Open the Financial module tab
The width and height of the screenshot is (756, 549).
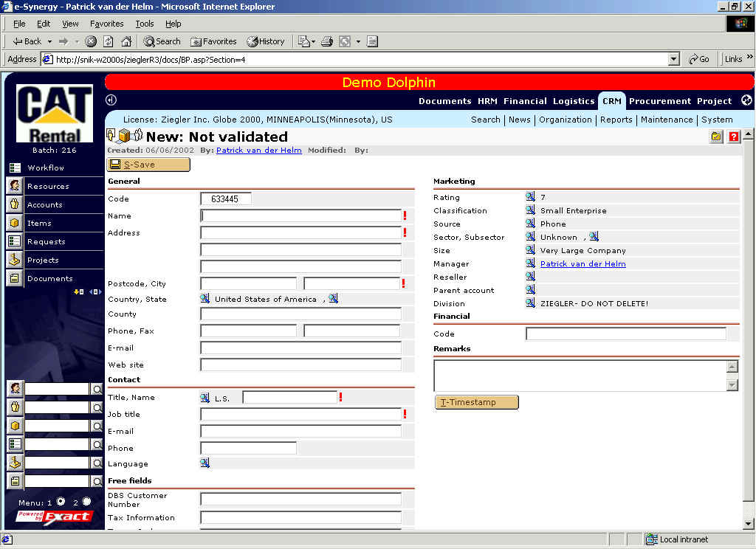tap(525, 101)
